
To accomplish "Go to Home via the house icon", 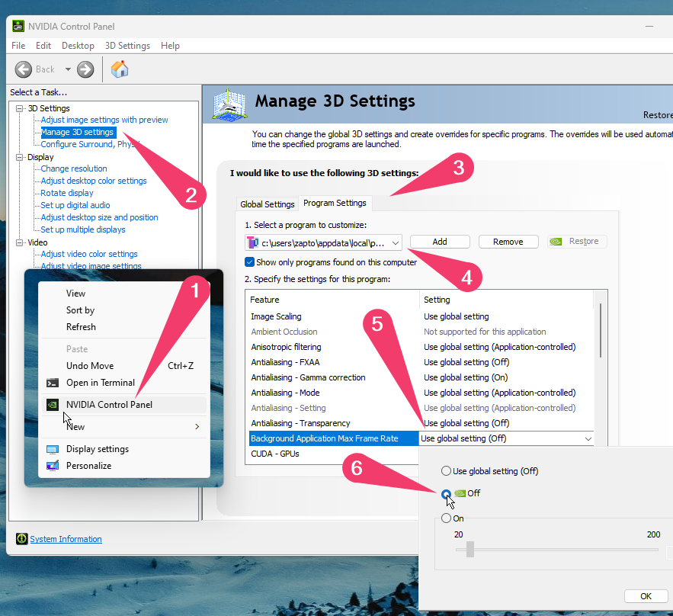I will coord(120,69).
